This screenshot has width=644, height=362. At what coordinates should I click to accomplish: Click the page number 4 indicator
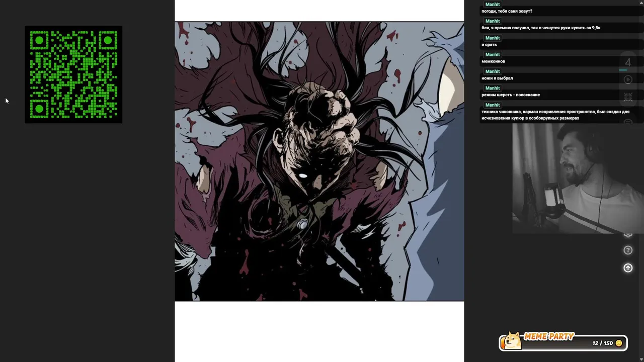pyautogui.click(x=628, y=62)
